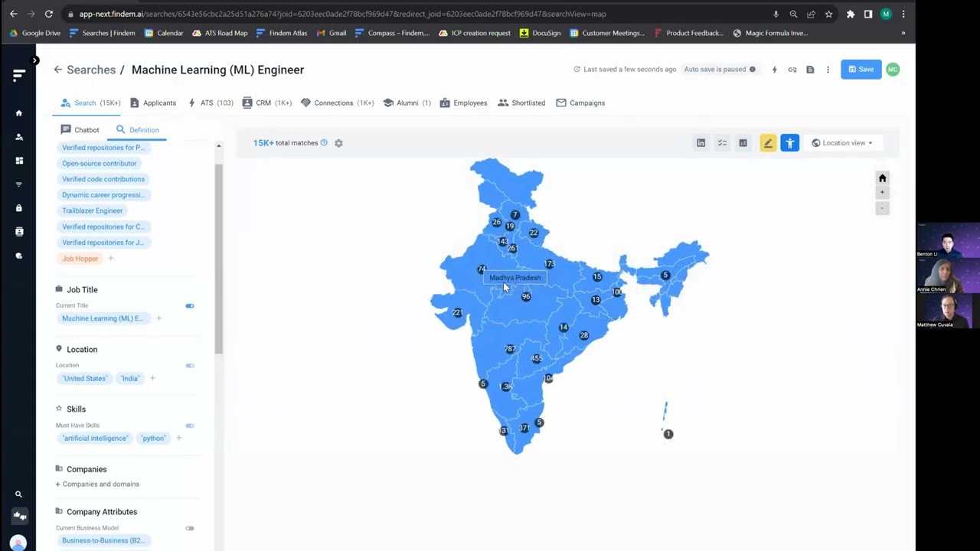The width and height of the screenshot is (980, 551).
Task: Zoom out on map with minus button
Action: click(x=882, y=208)
